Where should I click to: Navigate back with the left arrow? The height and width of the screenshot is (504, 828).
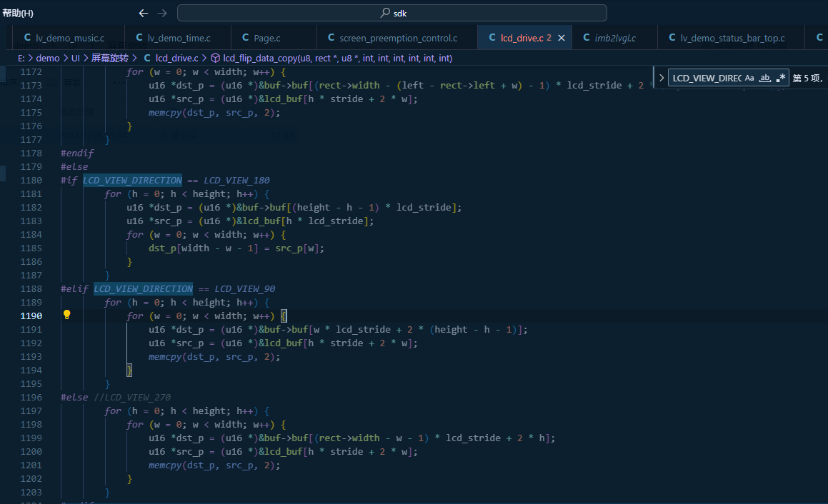143,13
